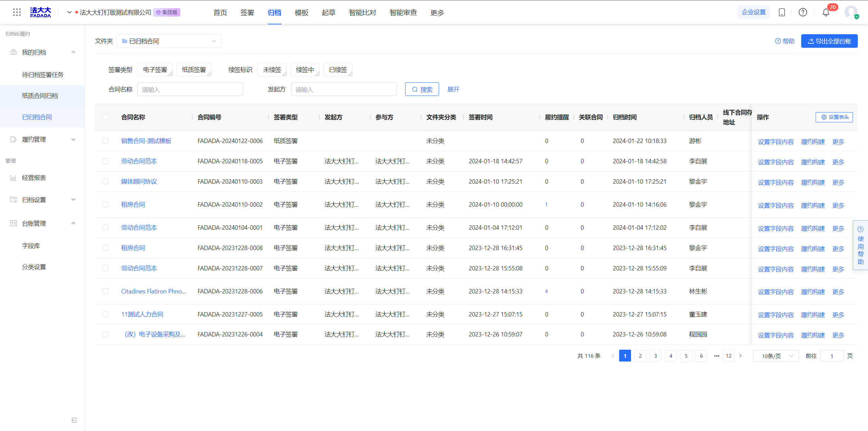Click the 前往 page number input
868x431 pixels.
[832, 356]
